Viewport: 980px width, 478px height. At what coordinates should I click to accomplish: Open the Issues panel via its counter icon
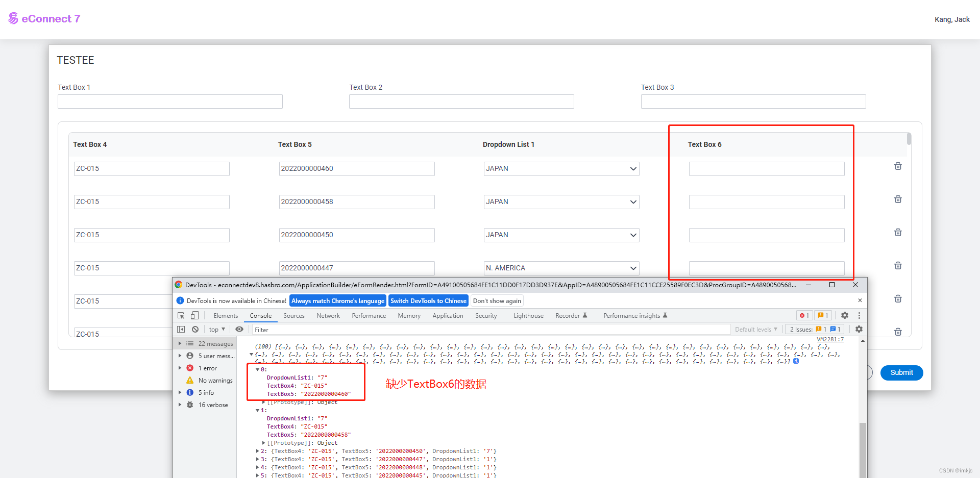click(x=823, y=315)
